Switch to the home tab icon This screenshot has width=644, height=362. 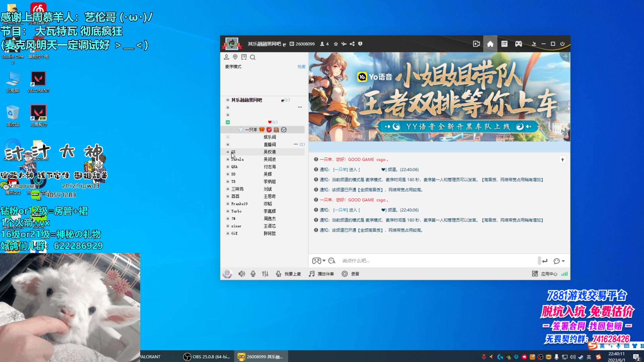(x=490, y=44)
